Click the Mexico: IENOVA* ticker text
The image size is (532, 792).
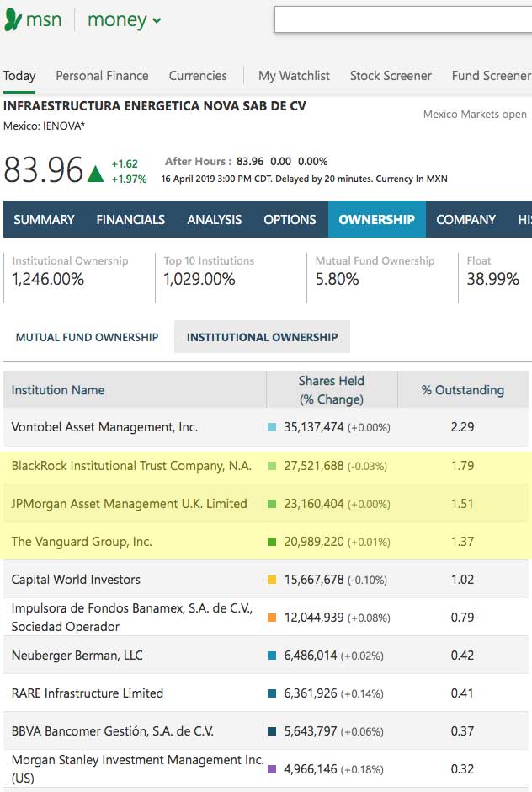(x=44, y=126)
